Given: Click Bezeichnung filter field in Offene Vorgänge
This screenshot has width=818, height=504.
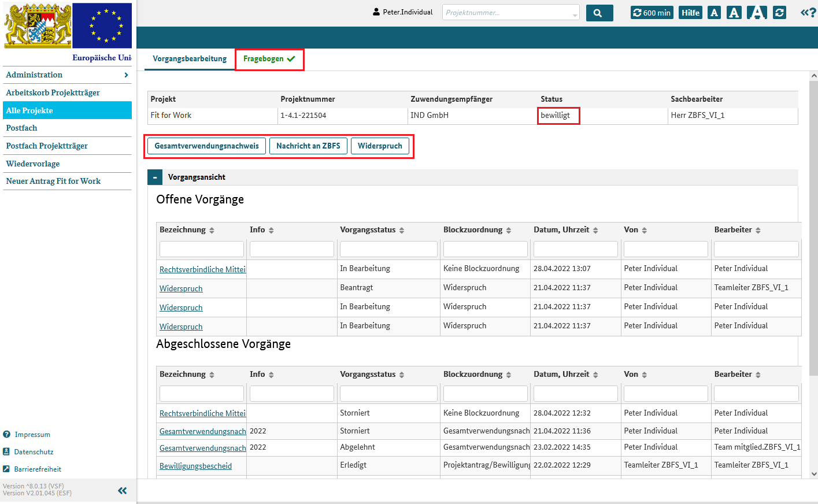Looking at the screenshot, I should pyautogui.click(x=202, y=249).
